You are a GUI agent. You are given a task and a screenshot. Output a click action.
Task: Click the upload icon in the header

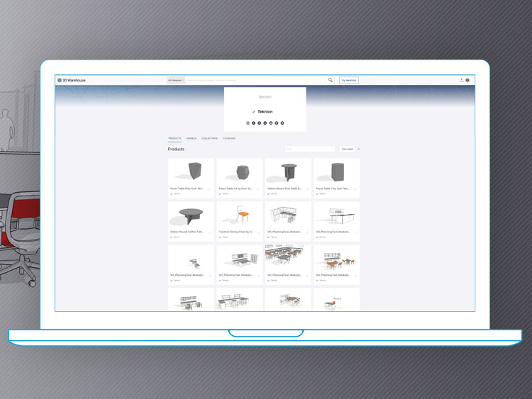[462, 80]
